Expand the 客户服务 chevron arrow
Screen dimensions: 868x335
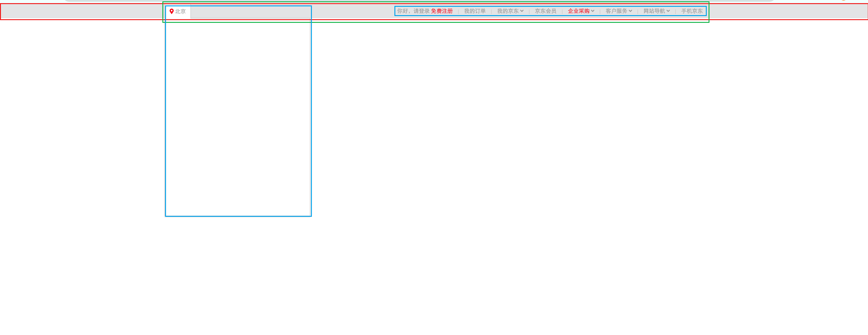[631, 11]
